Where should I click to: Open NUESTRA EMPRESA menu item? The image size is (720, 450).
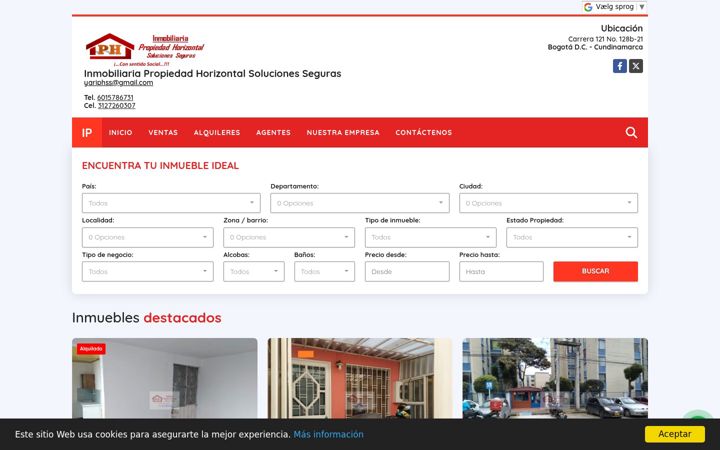click(343, 133)
